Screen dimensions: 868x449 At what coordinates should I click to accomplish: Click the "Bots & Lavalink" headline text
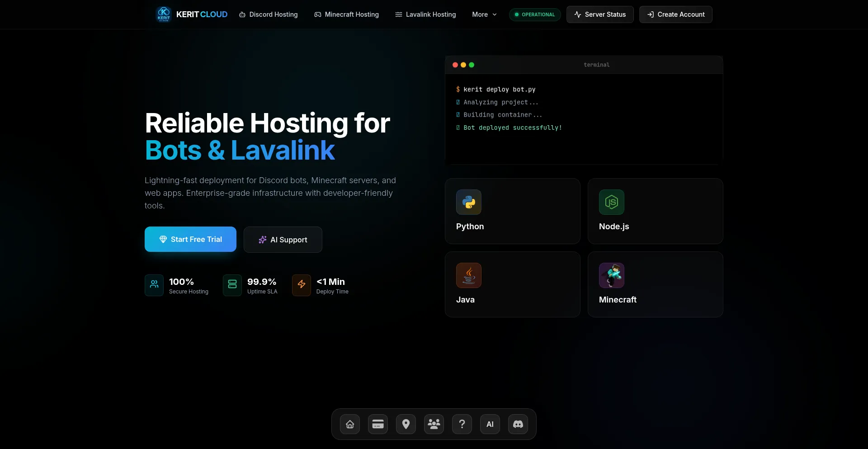[240, 150]
